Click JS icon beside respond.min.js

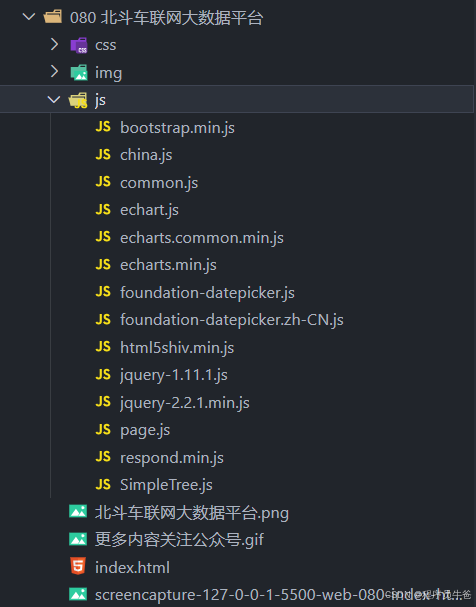pos(103,456)
